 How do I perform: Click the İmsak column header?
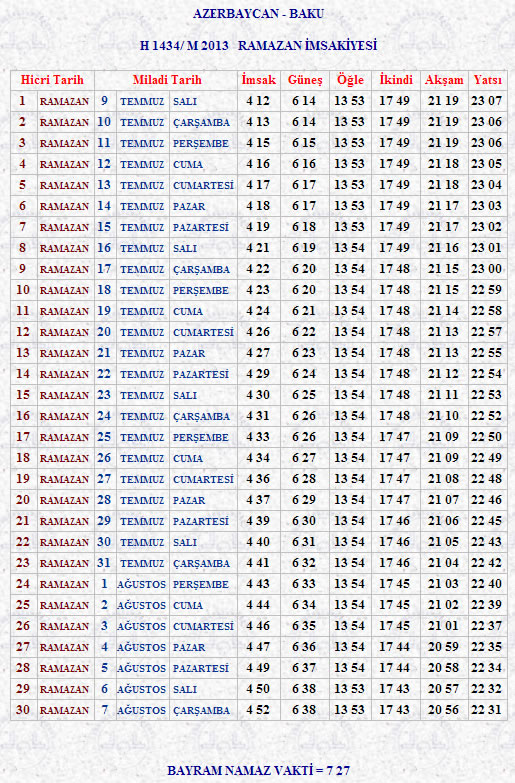(x=258, y=80)
